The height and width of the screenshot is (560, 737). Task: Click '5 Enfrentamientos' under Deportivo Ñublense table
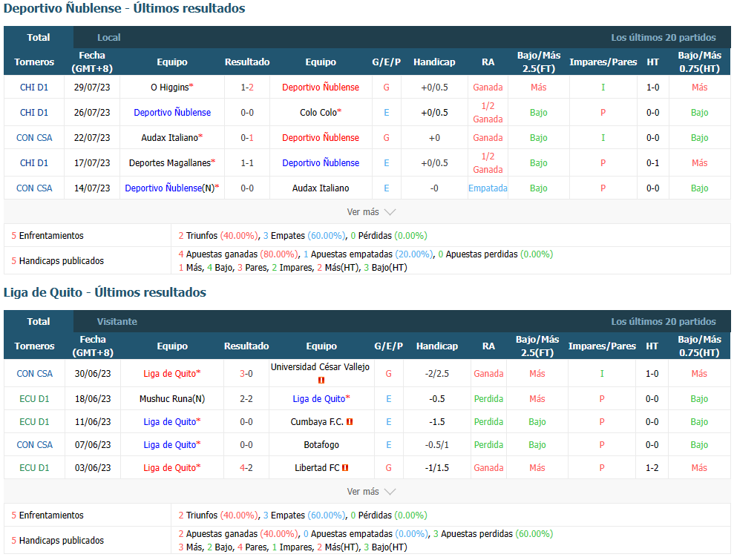point(48,236)
